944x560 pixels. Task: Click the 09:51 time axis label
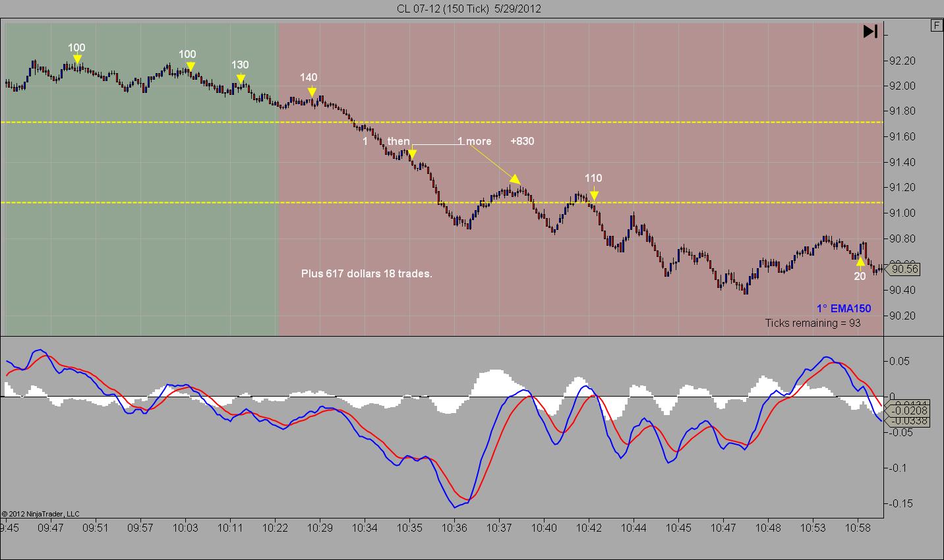pos(96,528)
